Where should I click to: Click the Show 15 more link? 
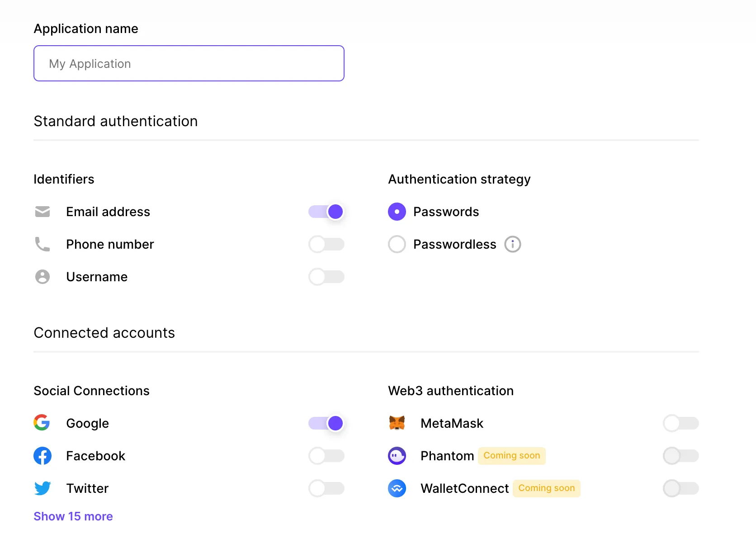coord(73,516)
